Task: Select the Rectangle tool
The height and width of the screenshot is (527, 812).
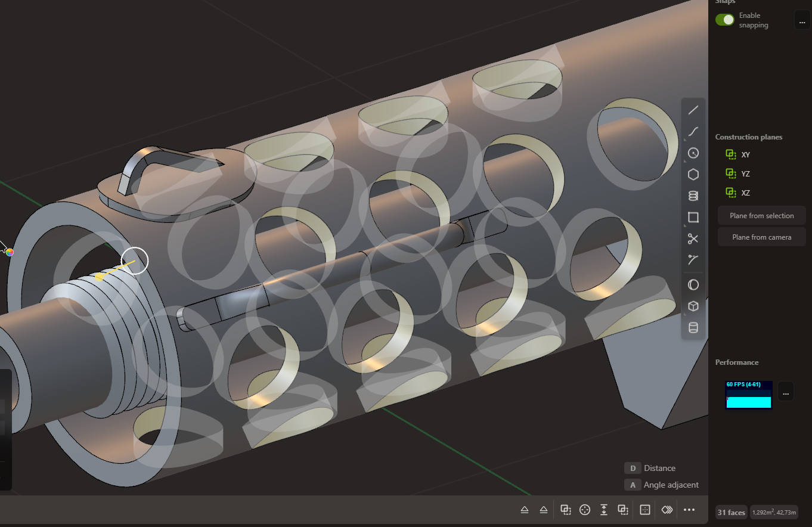Action: tap(693, 217)
